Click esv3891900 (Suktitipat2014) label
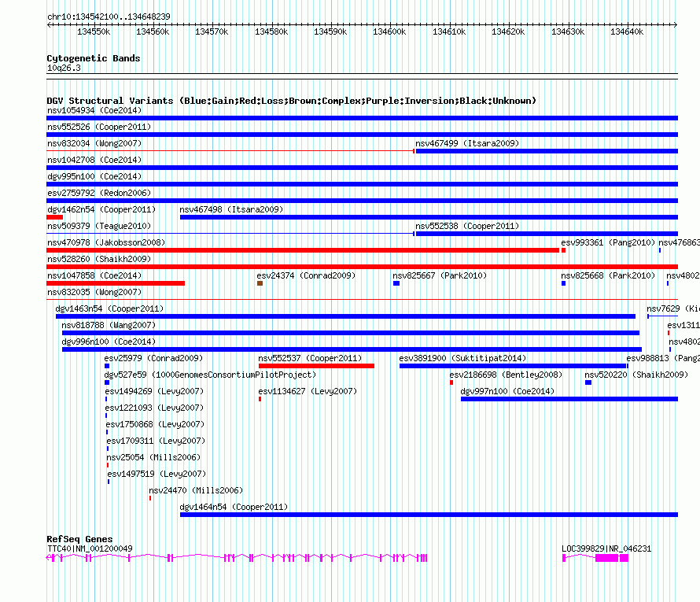The width and height of the screenshot is (700, 602). (x=462, y=358)
